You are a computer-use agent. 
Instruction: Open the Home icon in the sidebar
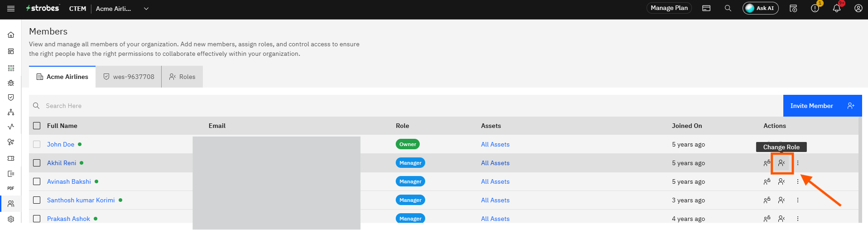11,35
